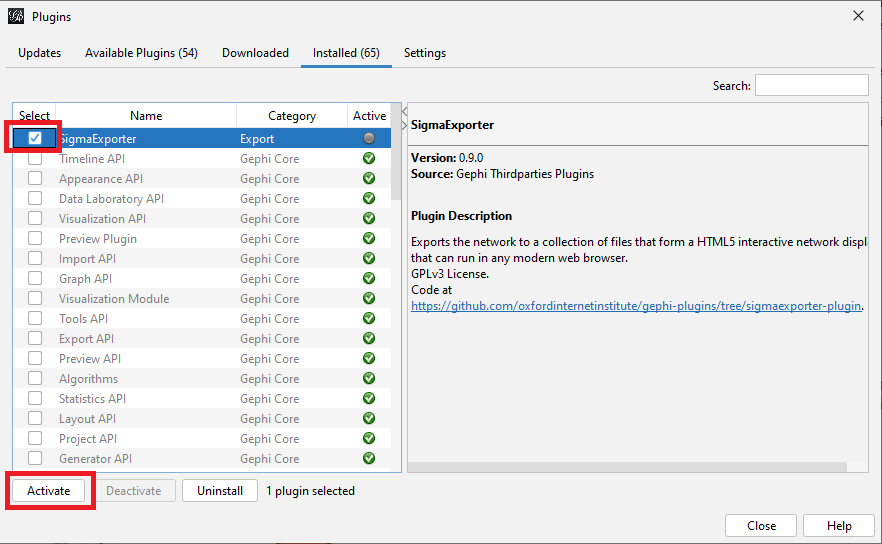The width and height of the screenshot is (882, 544).
Task: Check the Visualization Module checkbox
Action: (35, 299)
